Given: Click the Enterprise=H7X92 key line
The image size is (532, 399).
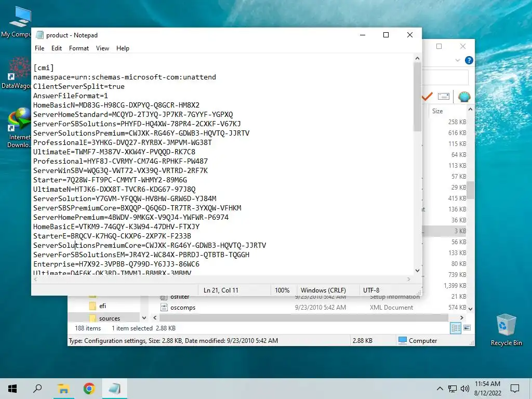Looking at the screenshot, I should coord(116,264).
